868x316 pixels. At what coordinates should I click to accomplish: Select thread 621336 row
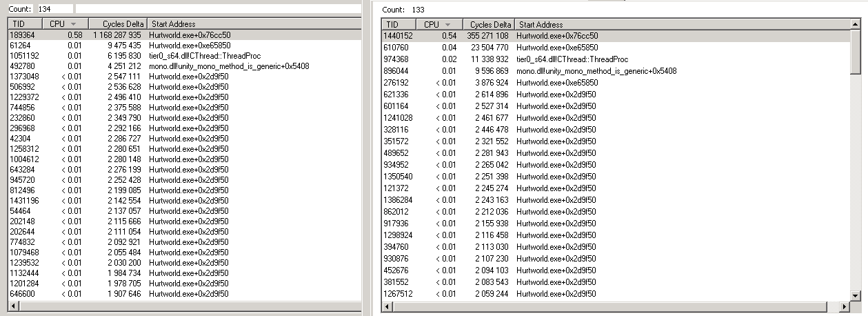pyautogui.click(x=615, y=94)
